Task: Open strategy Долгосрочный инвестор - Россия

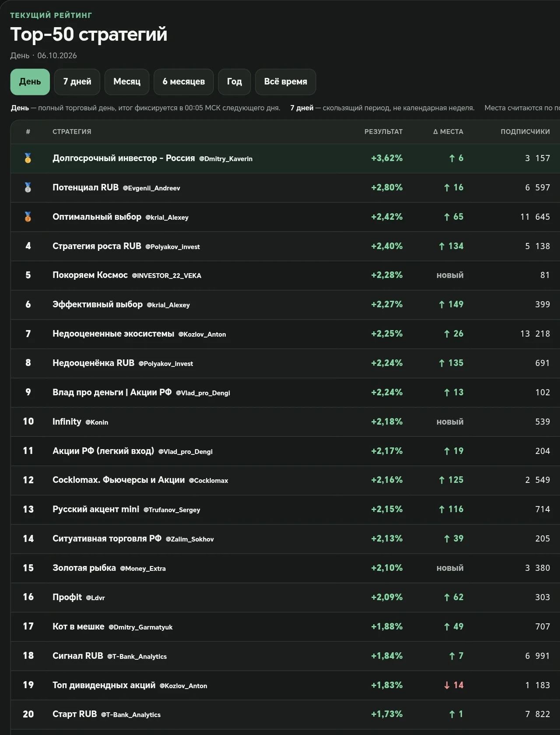Action: tap(123, 158)
